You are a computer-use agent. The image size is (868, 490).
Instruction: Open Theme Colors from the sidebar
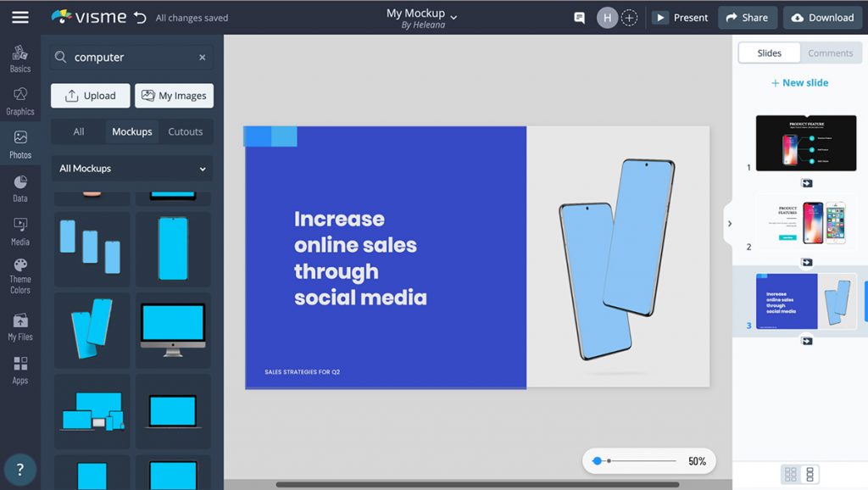[19, 274]
